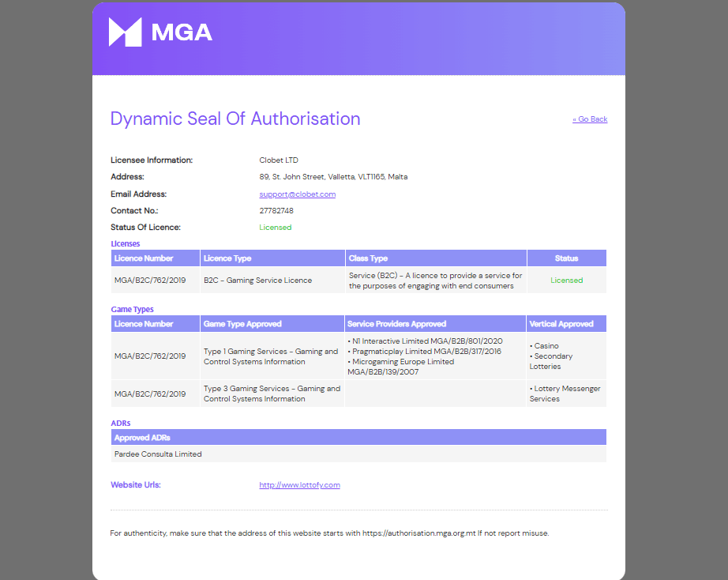Select the Service (B2C) class type description

click(x=436, y=281)
